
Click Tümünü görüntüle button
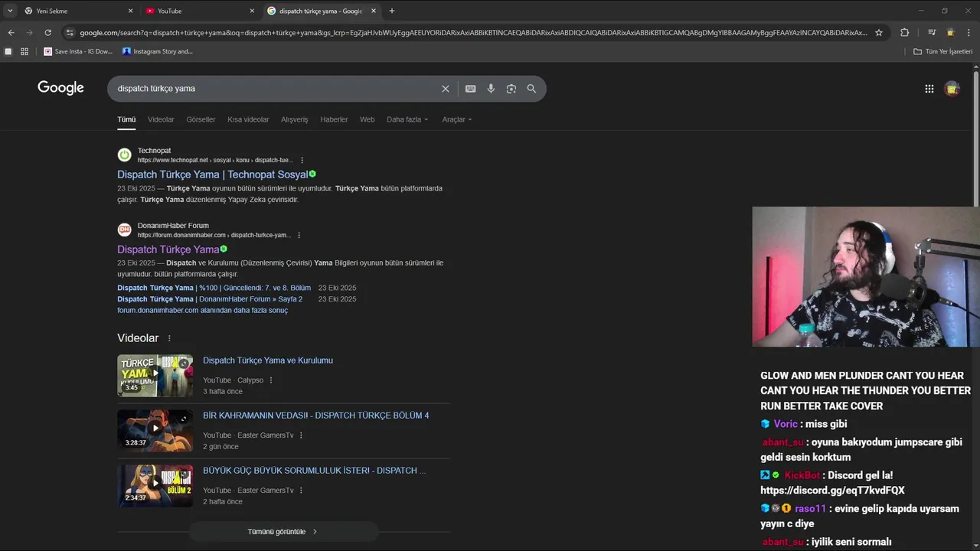(x=283, y=531)
